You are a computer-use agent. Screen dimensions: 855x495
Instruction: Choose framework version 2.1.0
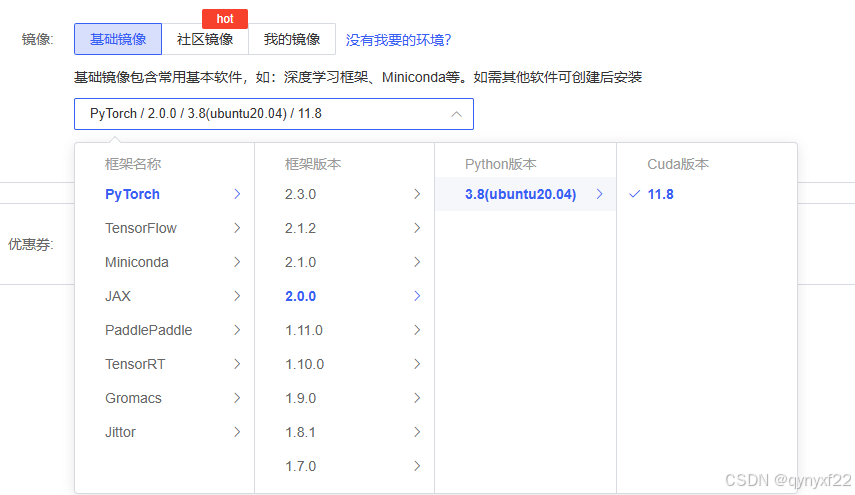tap(345, 262)
